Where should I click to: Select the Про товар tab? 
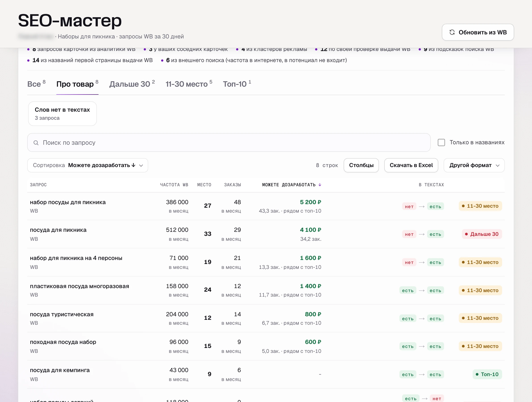tap(77, 84)
